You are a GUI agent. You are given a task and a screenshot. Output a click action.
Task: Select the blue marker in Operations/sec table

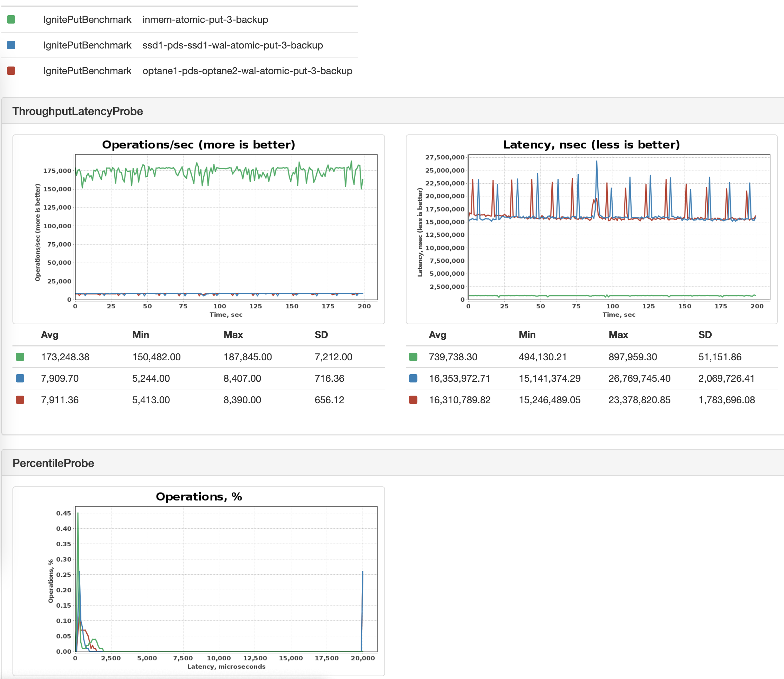20,378
